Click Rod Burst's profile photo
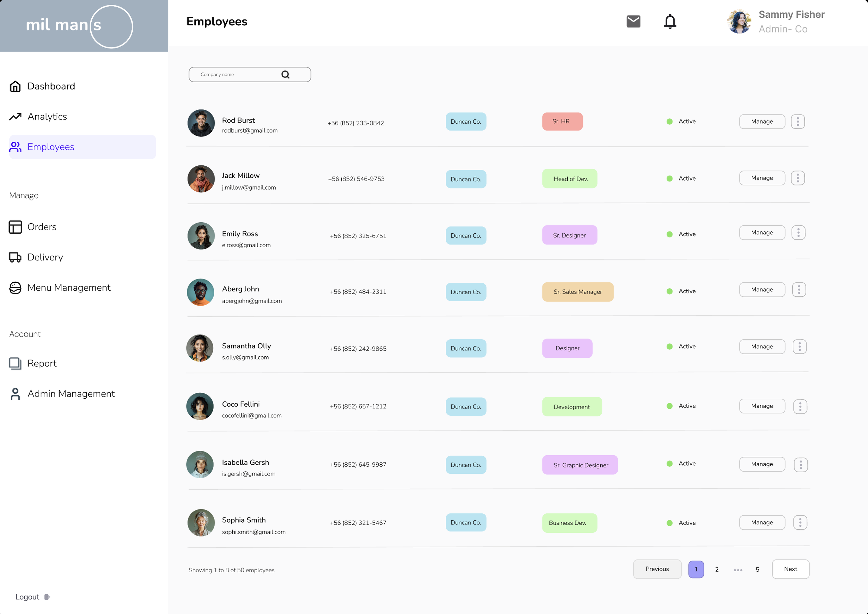The height and width of the screenshot is (614, 868). (201, 123)
